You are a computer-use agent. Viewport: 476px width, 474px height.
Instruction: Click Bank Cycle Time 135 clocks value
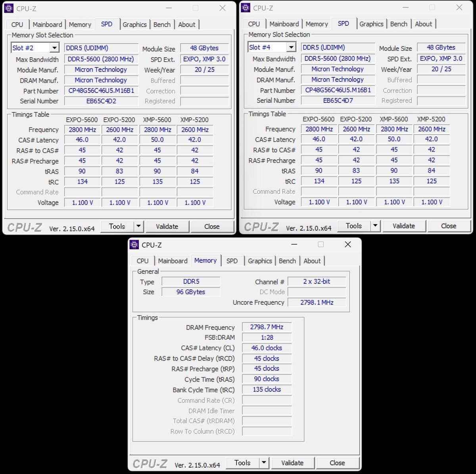[267, 389]
